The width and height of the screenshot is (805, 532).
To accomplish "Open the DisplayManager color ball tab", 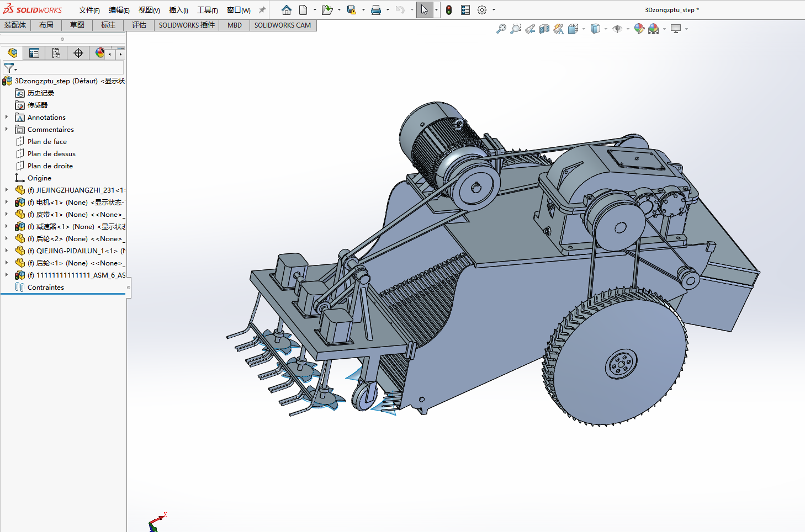I will tap(99, 53).
